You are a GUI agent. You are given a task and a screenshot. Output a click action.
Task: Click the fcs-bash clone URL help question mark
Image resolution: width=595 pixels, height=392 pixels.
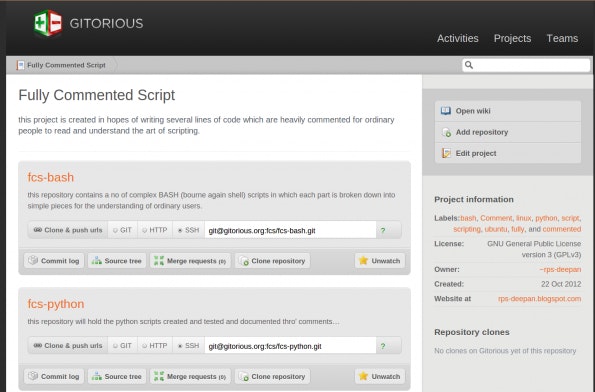pos(383,231)
